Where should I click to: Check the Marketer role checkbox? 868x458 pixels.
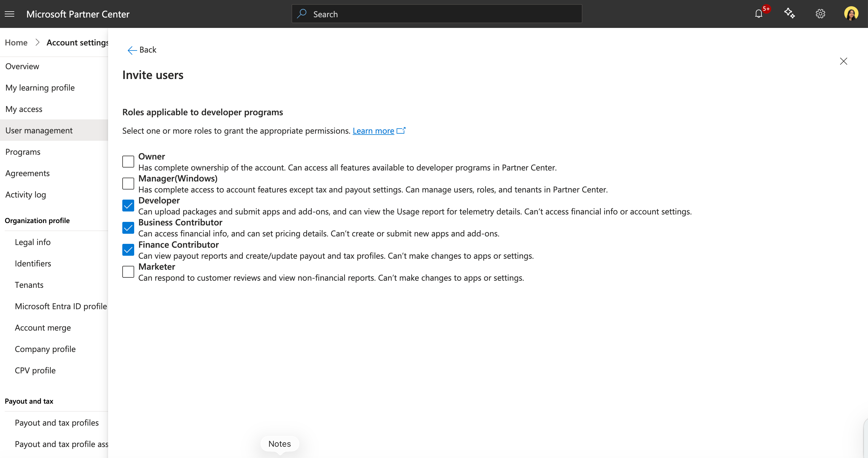pos(128,272)
